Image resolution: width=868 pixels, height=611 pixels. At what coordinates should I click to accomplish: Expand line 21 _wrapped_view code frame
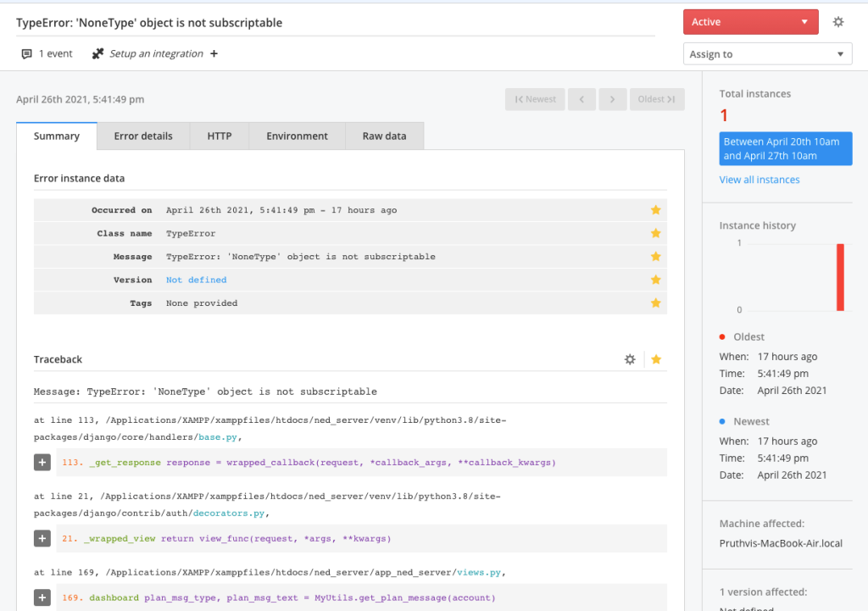(42, 538)
